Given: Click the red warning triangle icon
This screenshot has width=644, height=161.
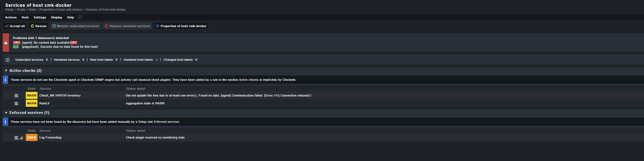Looking at the screenshot, I should point(6,43).
